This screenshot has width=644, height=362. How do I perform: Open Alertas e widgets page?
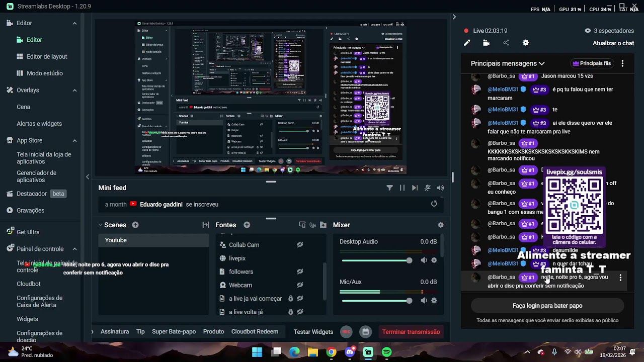[x=39, y=124]
